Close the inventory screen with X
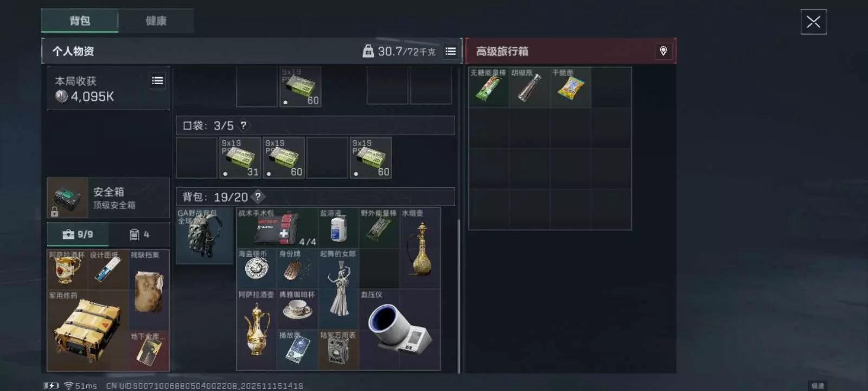Screen dimensions: 868x391 [813, 22]
